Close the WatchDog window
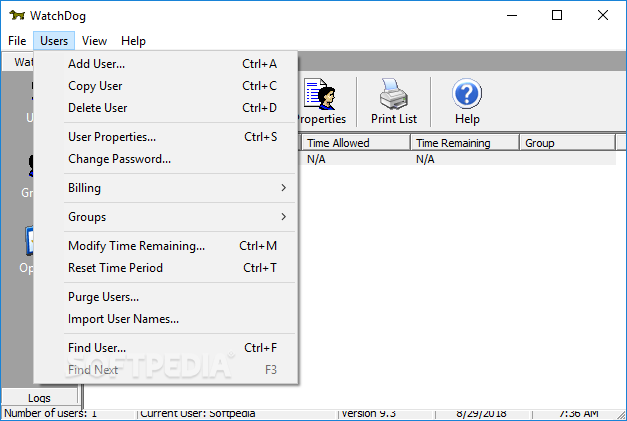The image size is (627, 421). (x=603, y=15)
